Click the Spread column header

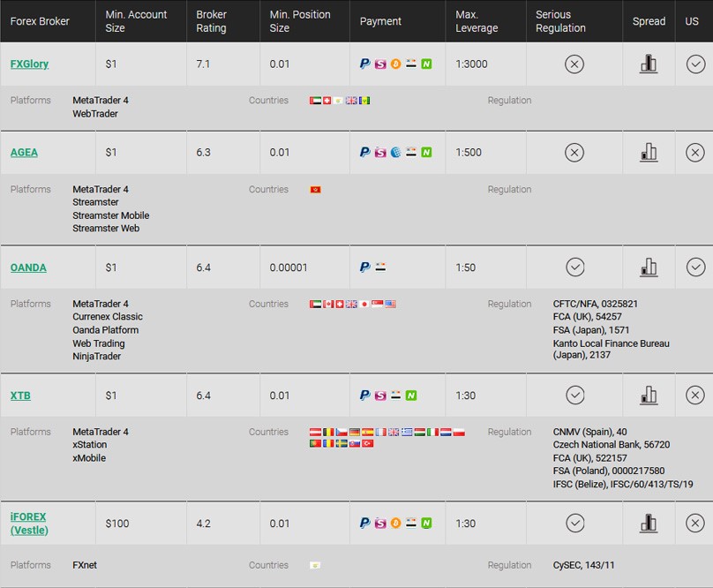[649, 21]
